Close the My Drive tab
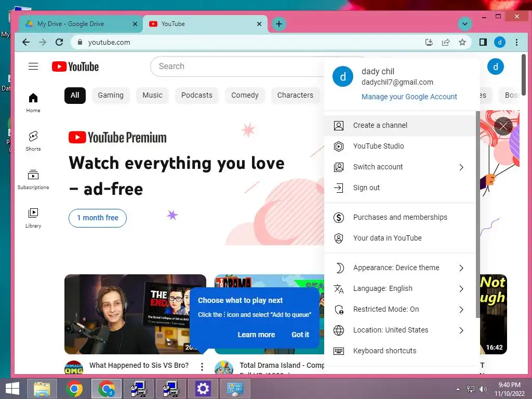The height and width of the screenshot is (399, 532). (135, 24)
